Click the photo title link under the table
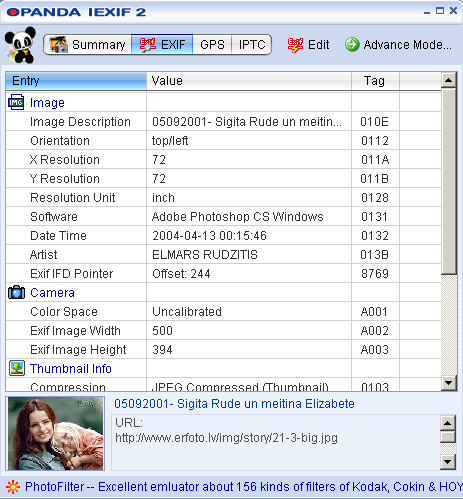 point(234,404)
